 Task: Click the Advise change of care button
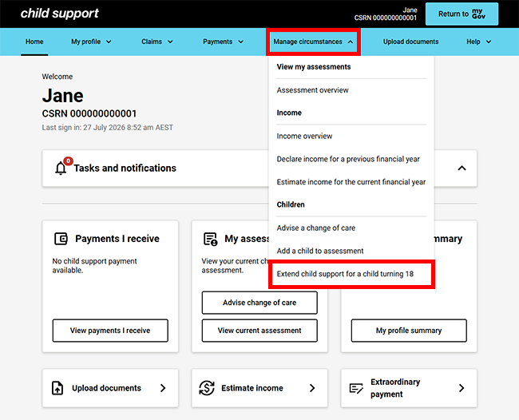click(259, 303)
